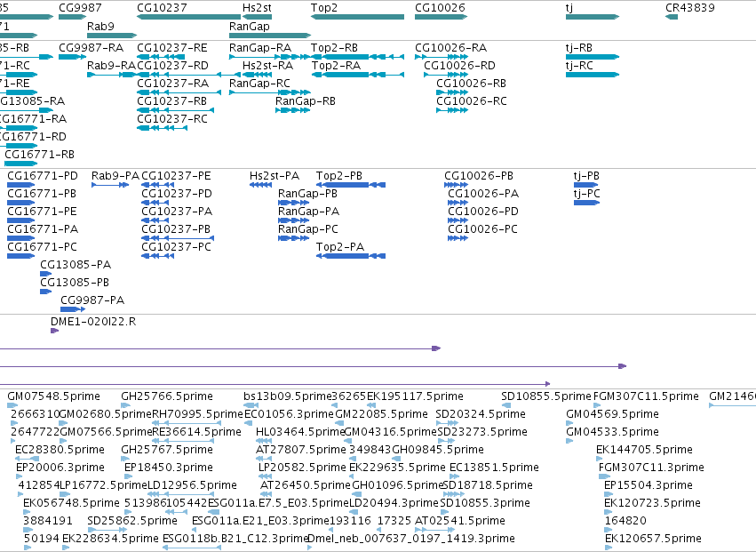Open the EST label 3884191
The height and width of the screenshot is (552, 756).
(48, 521)
